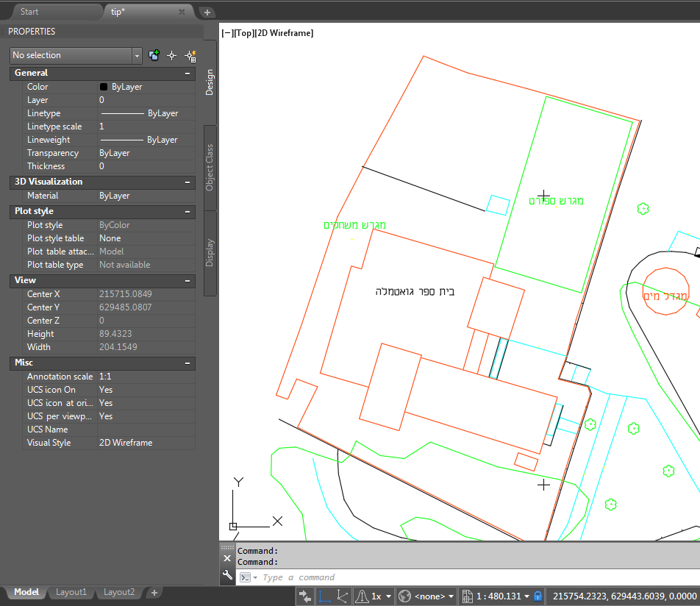
Task: Click the coordinates readout in status bar
Action: pyautogui.click(x=624, y=596)
